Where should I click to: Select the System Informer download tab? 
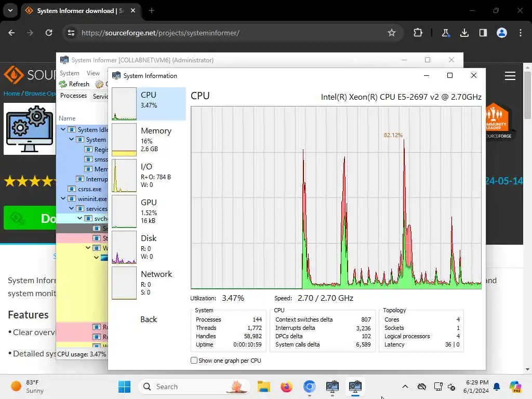point(81,11)
